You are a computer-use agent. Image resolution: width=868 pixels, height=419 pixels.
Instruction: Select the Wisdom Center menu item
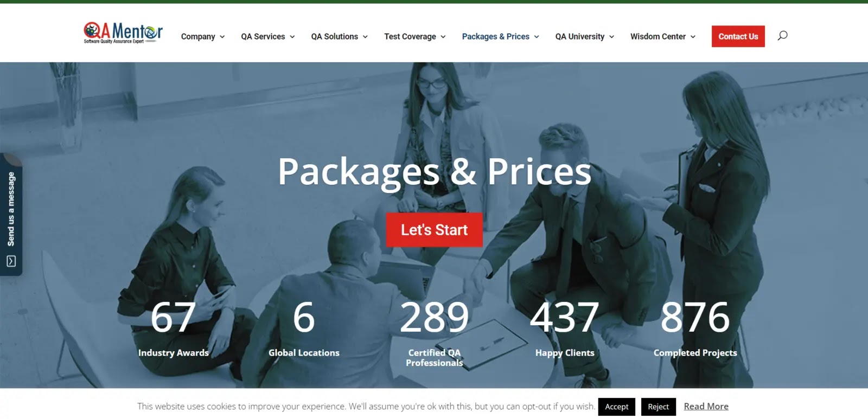coord(658,36)
